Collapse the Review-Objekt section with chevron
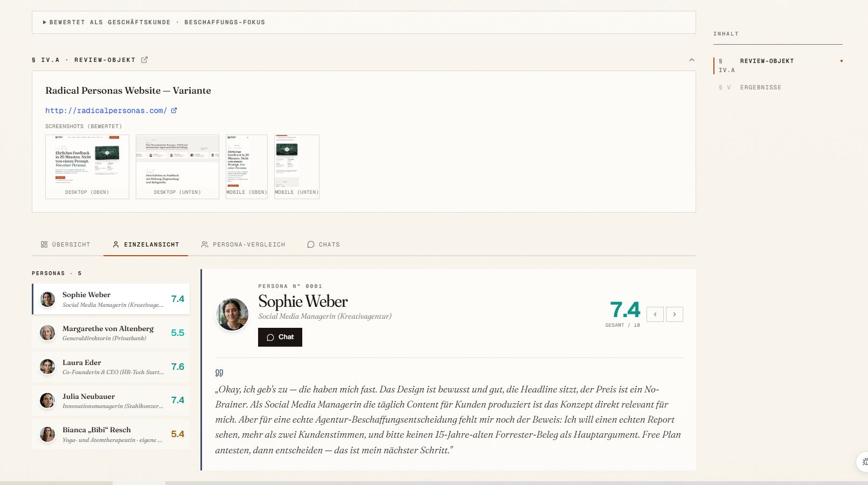Screen dimensions: 868x485 (692, 60)
